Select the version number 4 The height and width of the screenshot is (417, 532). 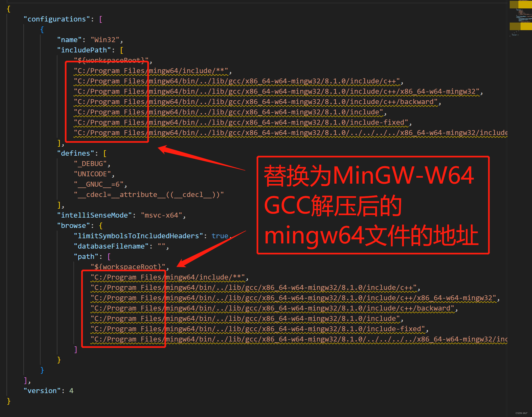click(x=71, y=391)
